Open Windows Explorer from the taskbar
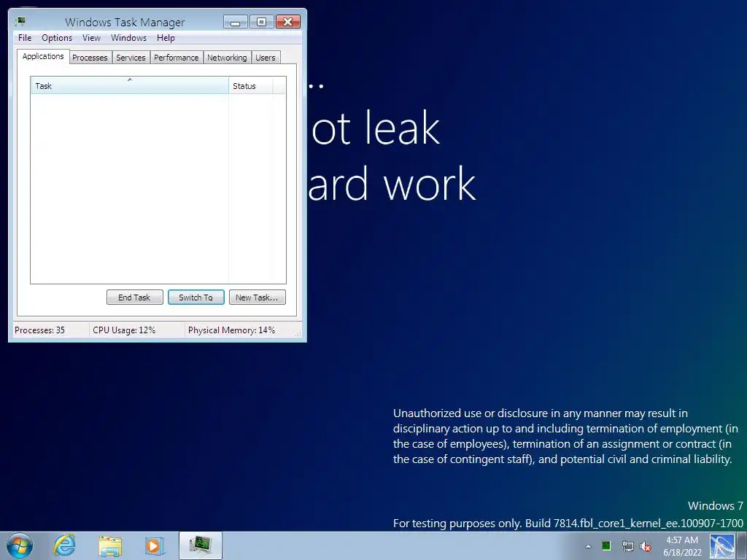The image size is (747, 560). pos(110,545)
